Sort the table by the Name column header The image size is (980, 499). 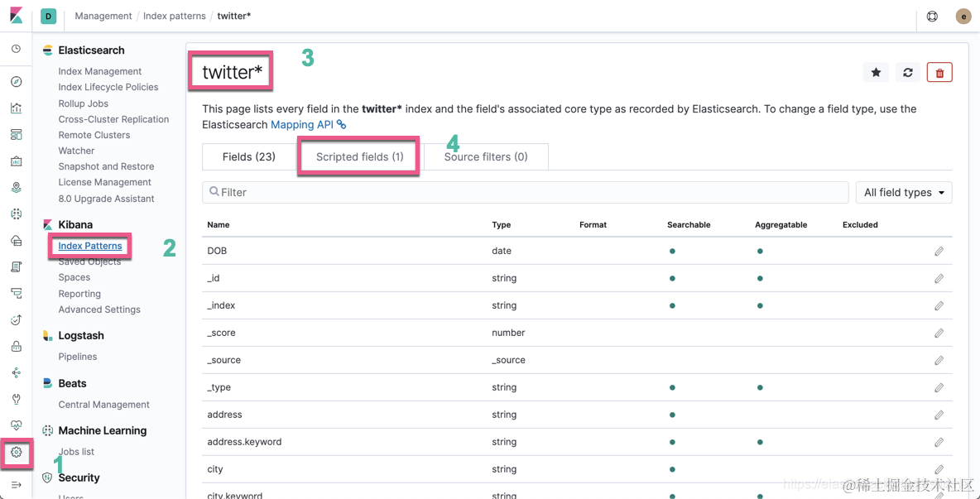tap(219, 225)
